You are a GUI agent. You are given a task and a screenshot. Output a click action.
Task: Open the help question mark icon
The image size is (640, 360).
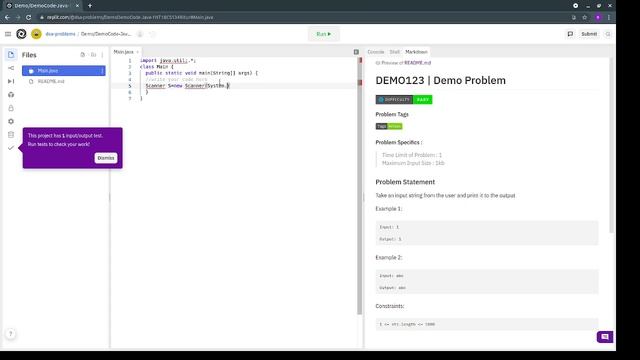click(11, 333)
